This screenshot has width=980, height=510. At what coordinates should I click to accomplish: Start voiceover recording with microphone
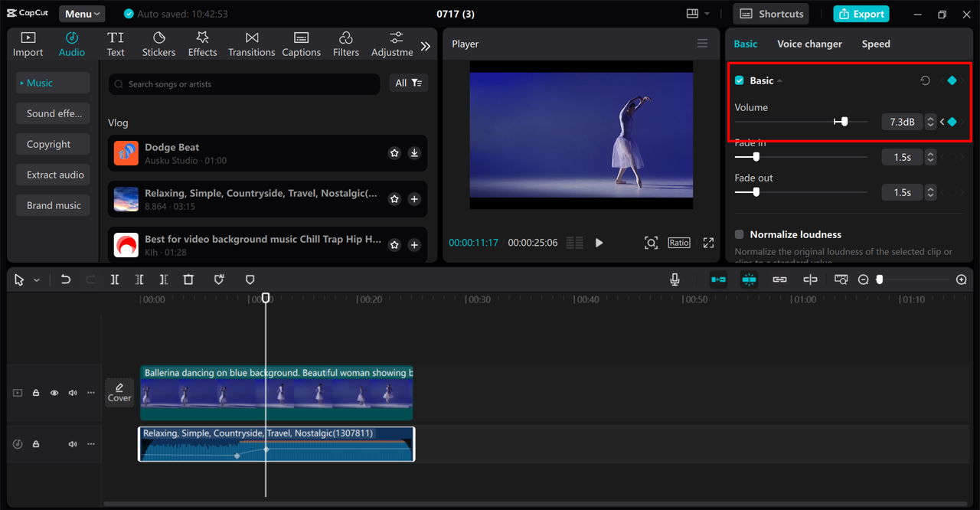point(675,280)
